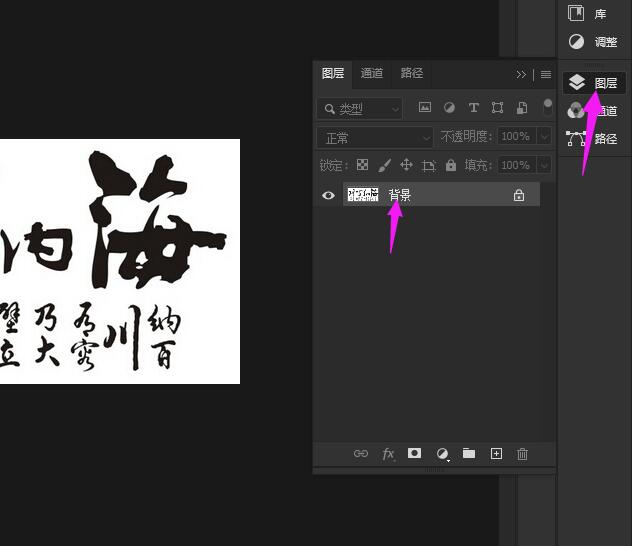Click the 背景 layer name
The height and width of the screenshot is (546, 632).
tap(399, 195)
